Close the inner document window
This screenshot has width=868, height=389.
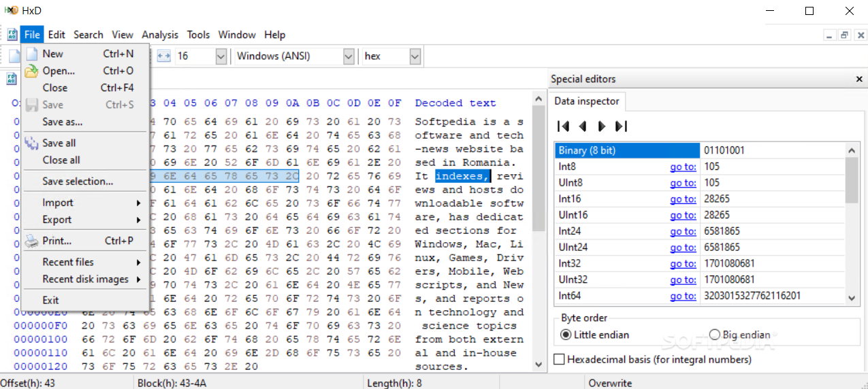859,35
